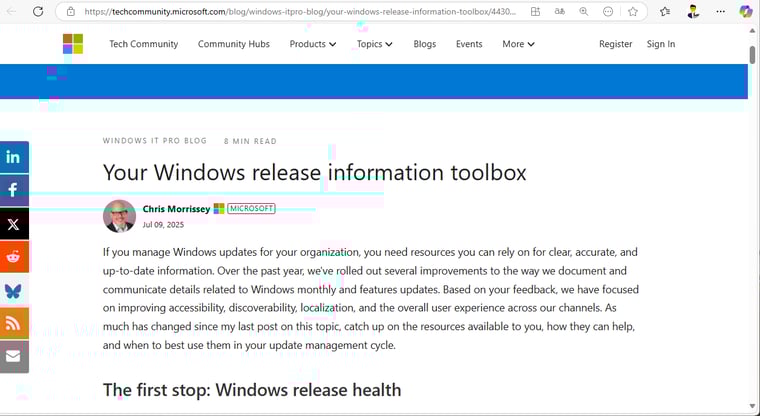Share article on Facebook
This screenshot has height=416, width=760.
pos(14,190)
